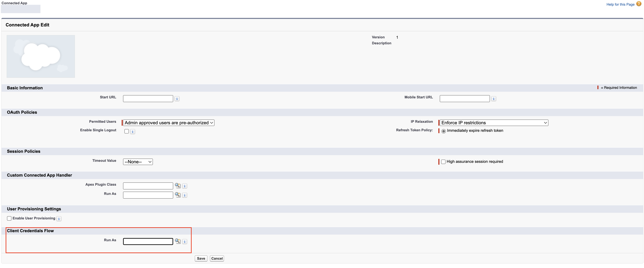Click the Mobile Start URL info icon
Screen dimensions: 644x268
pos(493,99)
